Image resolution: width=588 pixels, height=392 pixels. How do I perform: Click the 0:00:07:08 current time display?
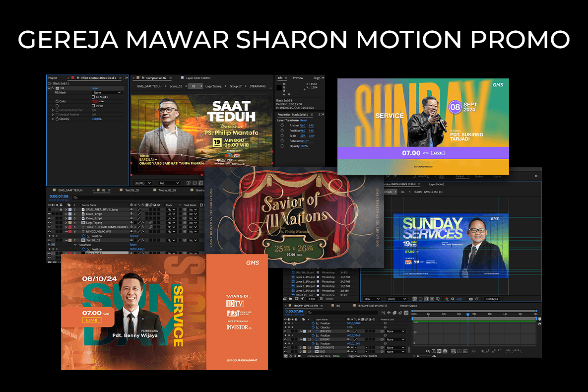tap(59, 196)
